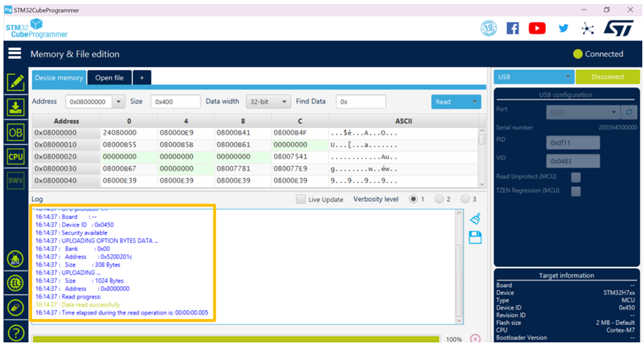Open the USB interface dropdown
The width and height of the screenshot is (644, 347).
point(534,77)
